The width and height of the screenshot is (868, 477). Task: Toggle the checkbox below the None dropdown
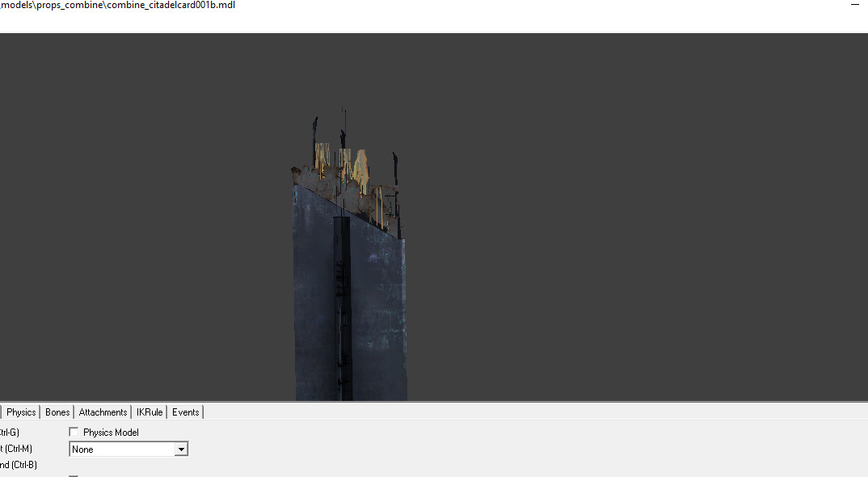point(74,475)
